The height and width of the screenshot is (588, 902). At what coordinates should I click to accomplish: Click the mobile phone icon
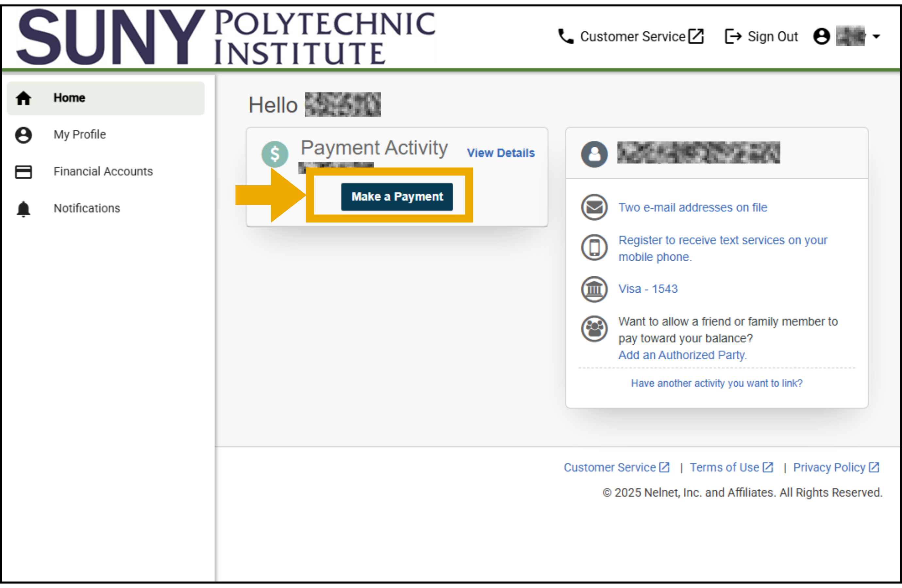pos(594,247)
